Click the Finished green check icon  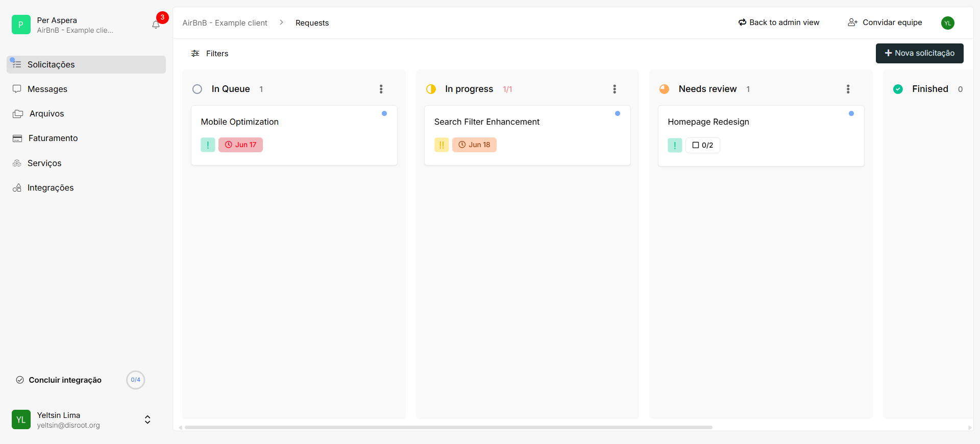(x=898, y=89)
